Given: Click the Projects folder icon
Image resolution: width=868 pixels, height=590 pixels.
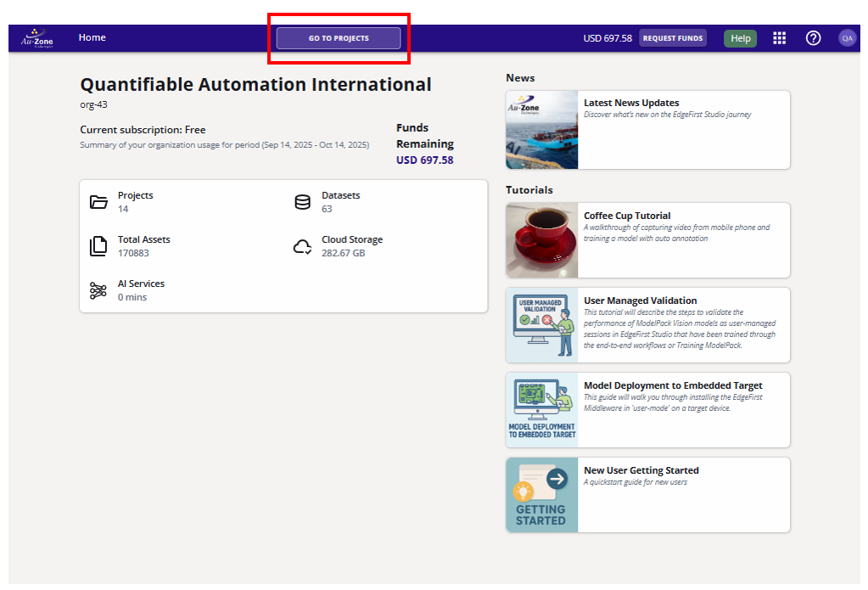Looking at the screenshot, I should (x=98, y=202).
